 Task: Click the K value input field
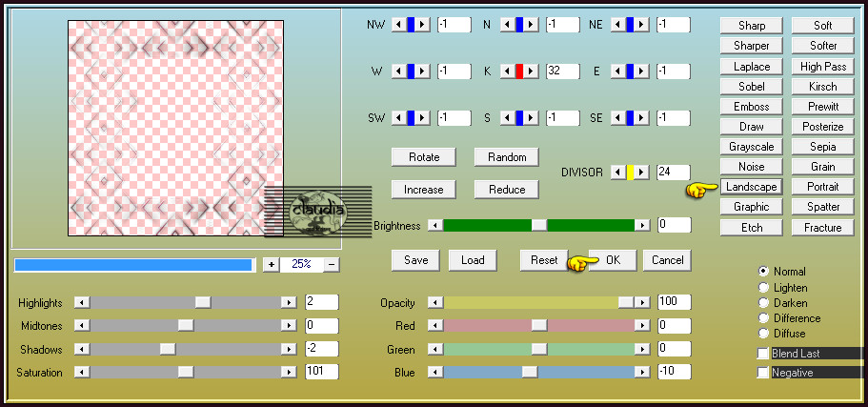click(562, 71)
